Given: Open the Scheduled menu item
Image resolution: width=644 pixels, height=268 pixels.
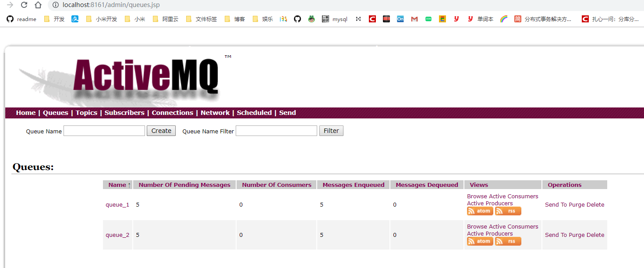Looking at the screenshot, I should coord(254,113).
